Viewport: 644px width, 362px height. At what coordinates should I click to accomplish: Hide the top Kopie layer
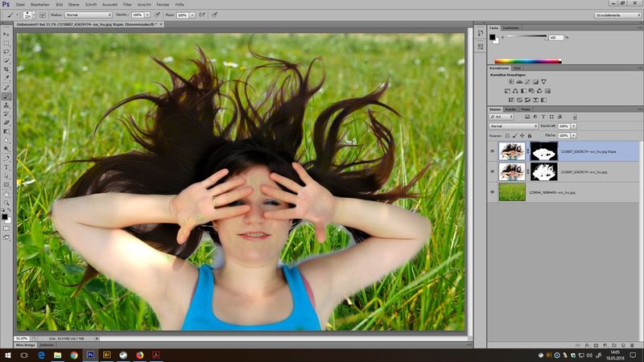(493, 150)
